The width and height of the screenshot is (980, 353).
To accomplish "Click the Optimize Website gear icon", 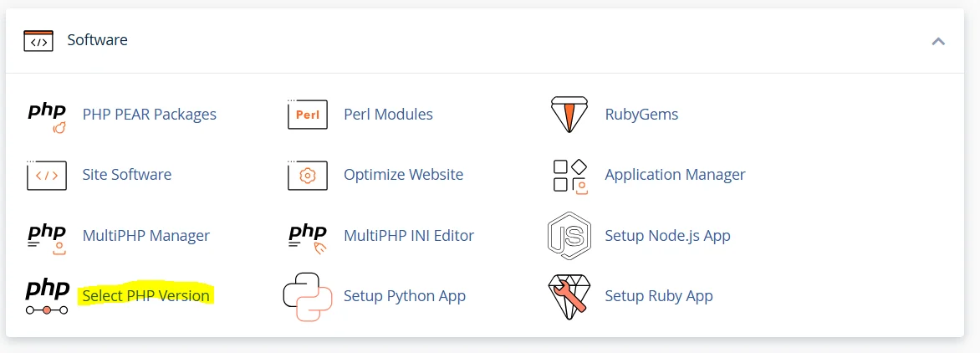I will click(x=307, y=175).
